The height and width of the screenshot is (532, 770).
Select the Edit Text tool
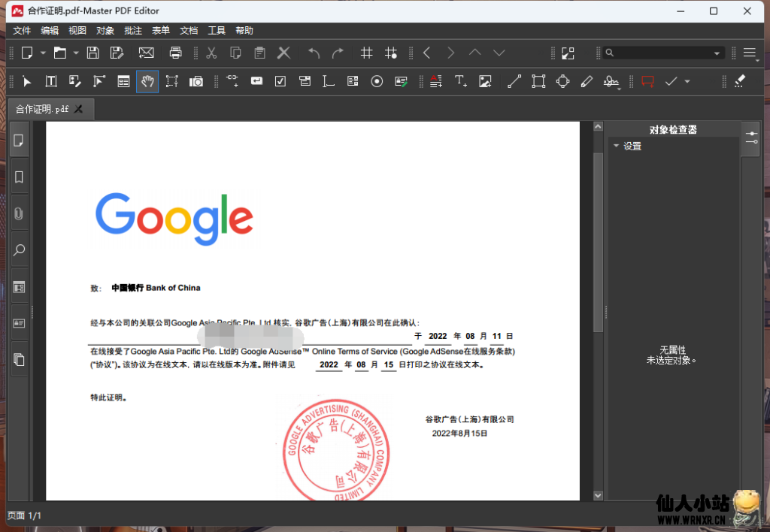point(50,81)
